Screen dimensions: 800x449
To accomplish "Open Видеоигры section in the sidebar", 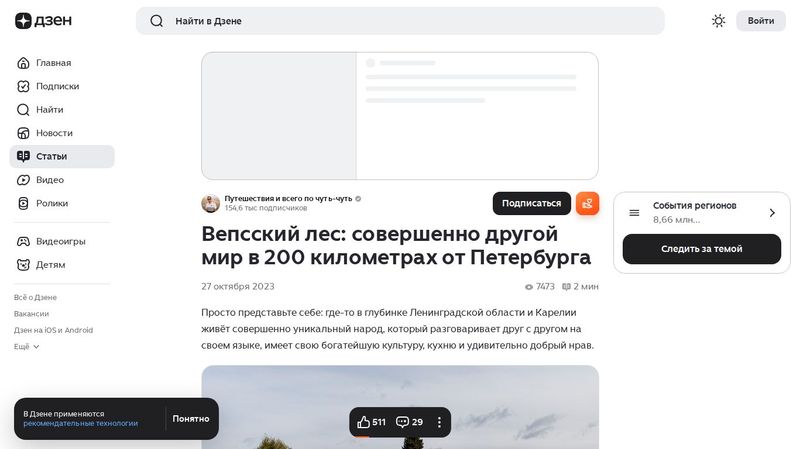I will tap(60, 241).
